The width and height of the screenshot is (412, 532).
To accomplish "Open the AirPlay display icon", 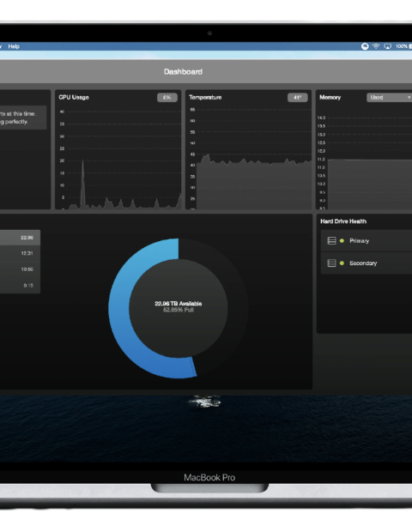I will 388,46.
